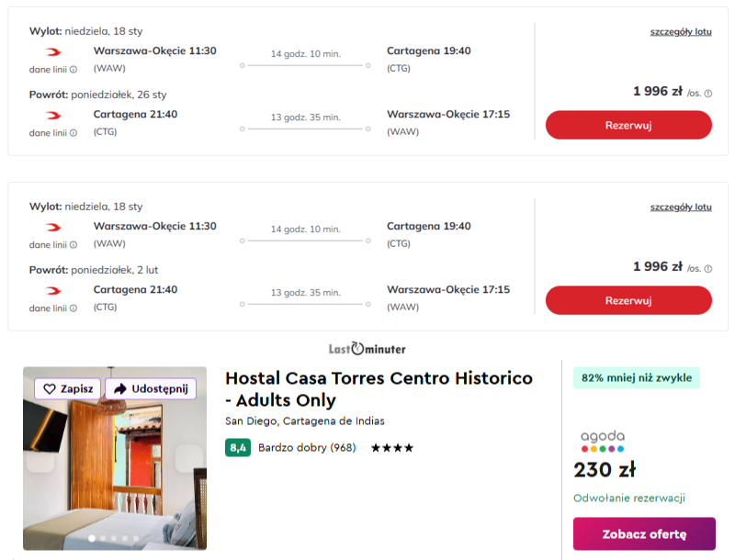The height and width of the screenshot is (560, 735).
Task: Click the price info icon in the offer returning 2 lut
Action: [x=708, y=268]
